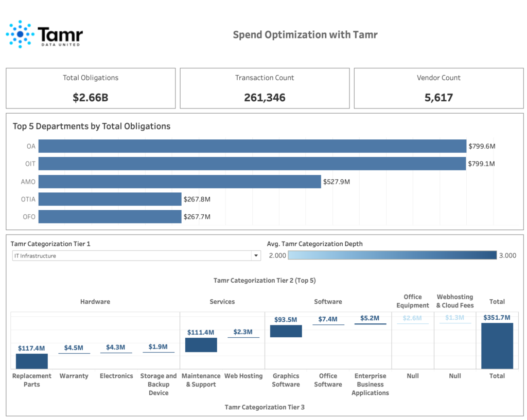Select the OIT department bar
The width and height of the screenshot is (527, 420).
pyautogui.click(x=252, y=163)
